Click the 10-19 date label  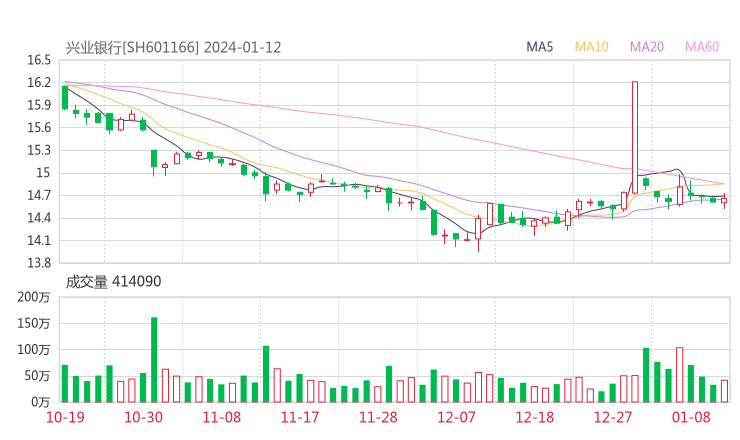pos(65,417)
